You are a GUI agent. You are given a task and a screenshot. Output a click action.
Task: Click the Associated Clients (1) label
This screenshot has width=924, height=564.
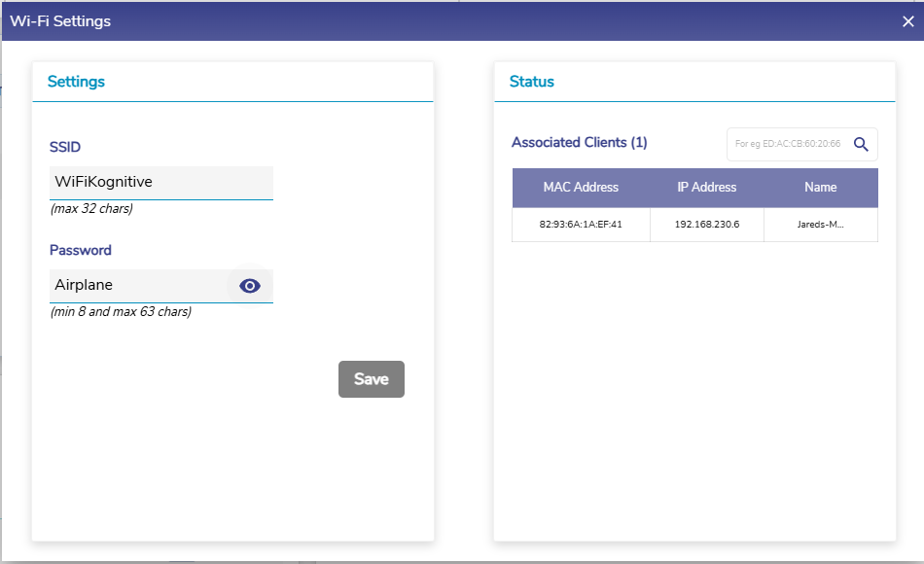(x=580, y=143)
